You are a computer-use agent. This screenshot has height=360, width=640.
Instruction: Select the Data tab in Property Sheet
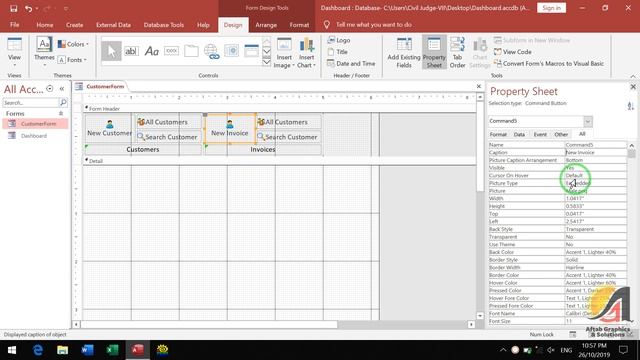point(519,134)
